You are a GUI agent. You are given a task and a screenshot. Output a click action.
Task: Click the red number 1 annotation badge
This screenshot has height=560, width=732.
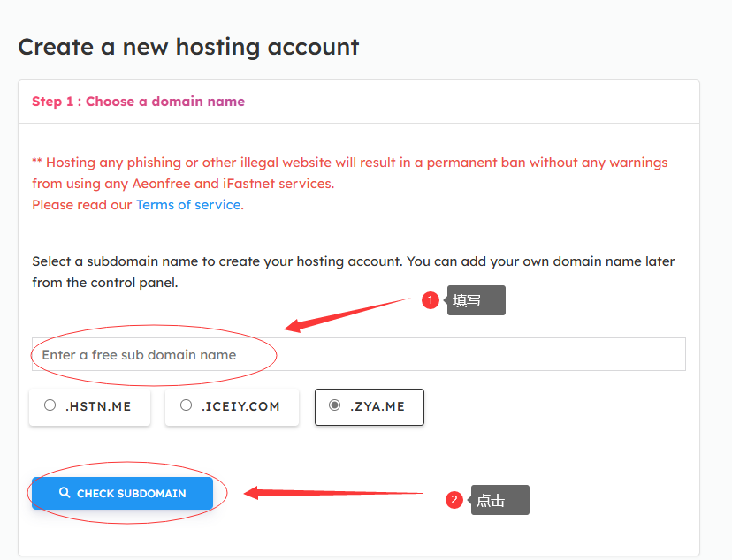pyautogui.click(x=431, y=299)
